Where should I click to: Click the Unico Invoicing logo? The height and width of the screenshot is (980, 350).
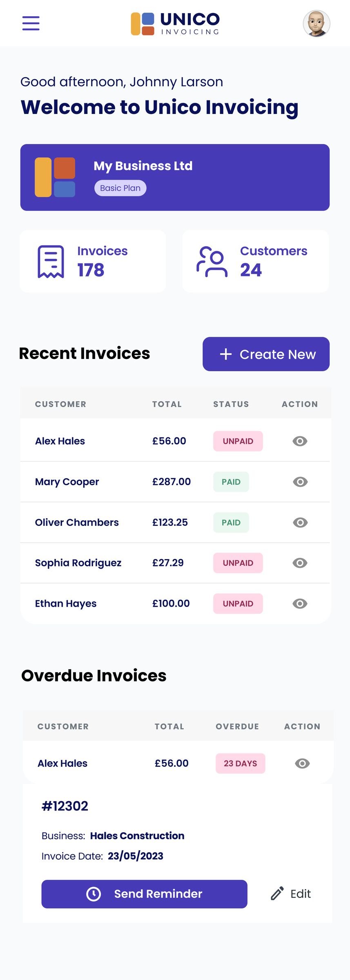175,24
